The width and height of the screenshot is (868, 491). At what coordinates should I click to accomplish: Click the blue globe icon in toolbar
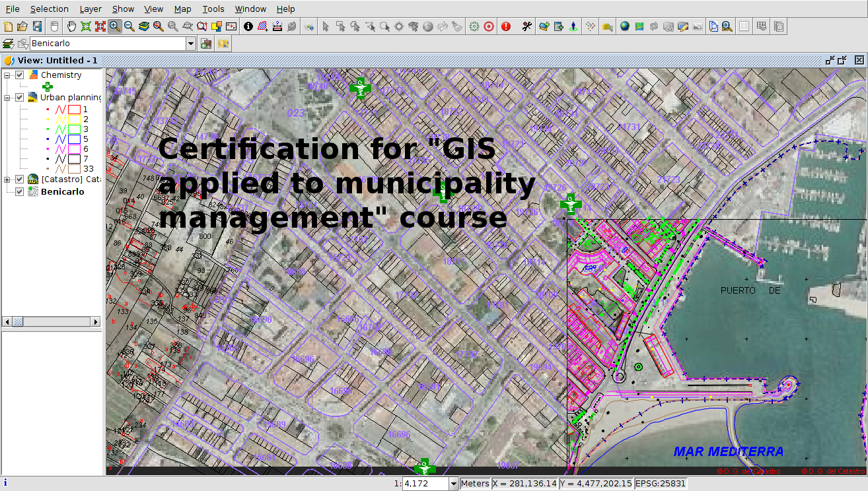point(625,26)
